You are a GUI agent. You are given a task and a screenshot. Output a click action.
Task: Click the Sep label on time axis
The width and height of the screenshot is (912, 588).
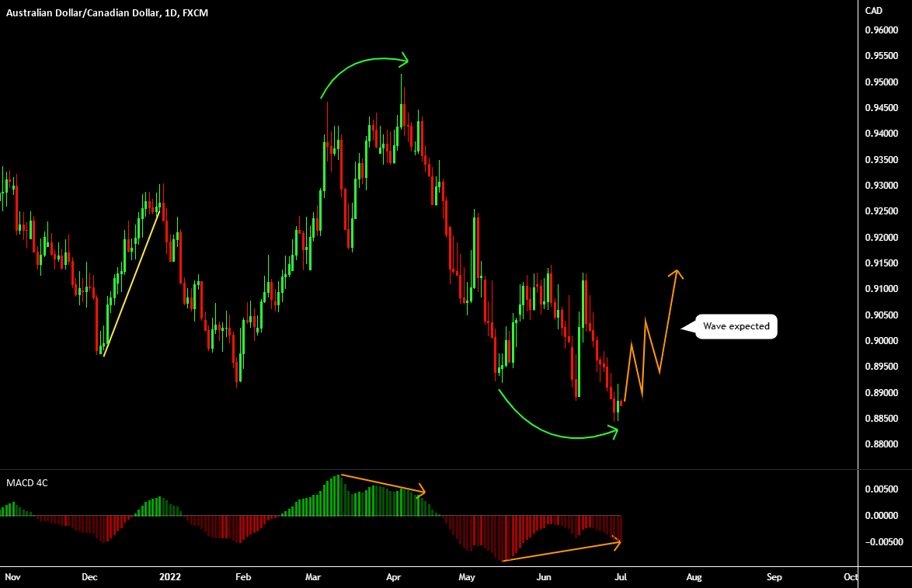(775, 577)
